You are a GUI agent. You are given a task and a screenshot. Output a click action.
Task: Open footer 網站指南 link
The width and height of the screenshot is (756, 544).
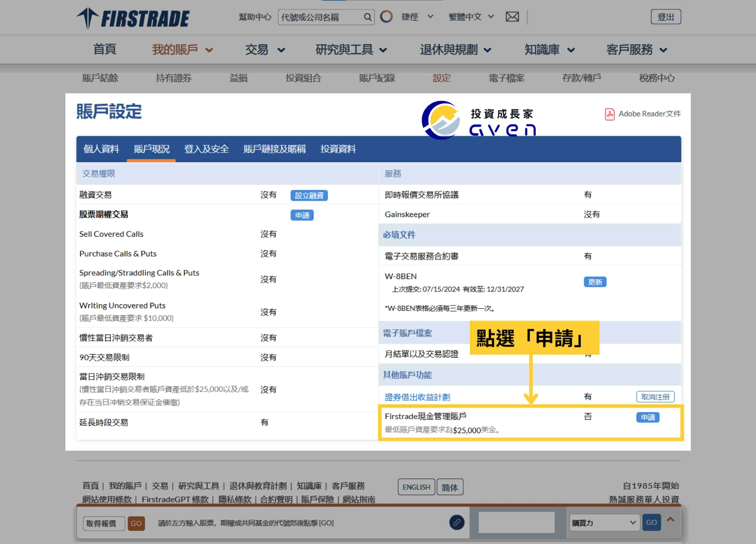coord(359,500)
